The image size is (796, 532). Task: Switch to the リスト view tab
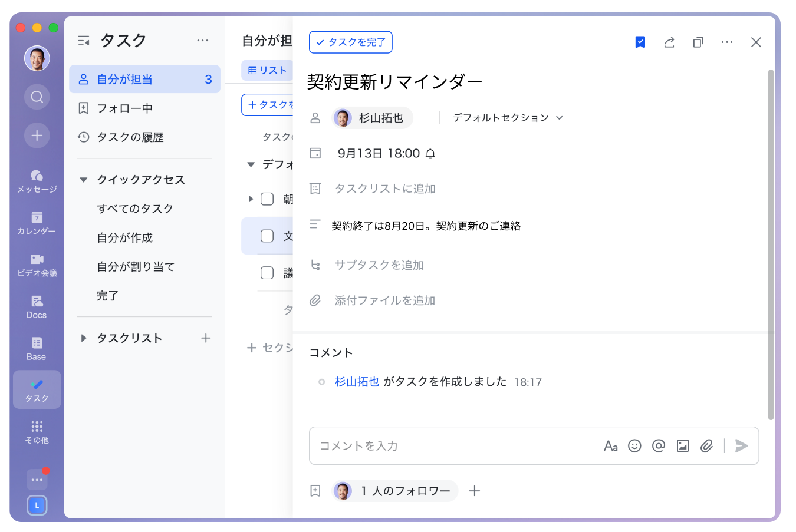point(268,70)
